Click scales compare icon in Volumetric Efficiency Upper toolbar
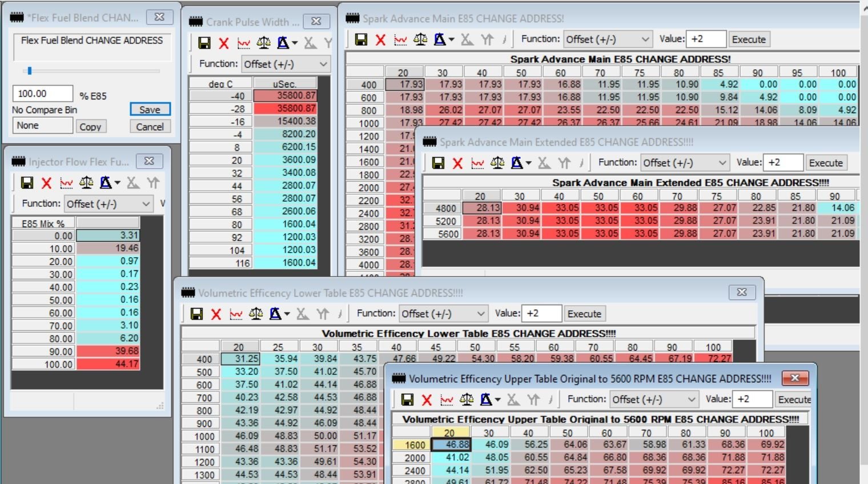Screen dimensions: 868x484 pos(467,399)
